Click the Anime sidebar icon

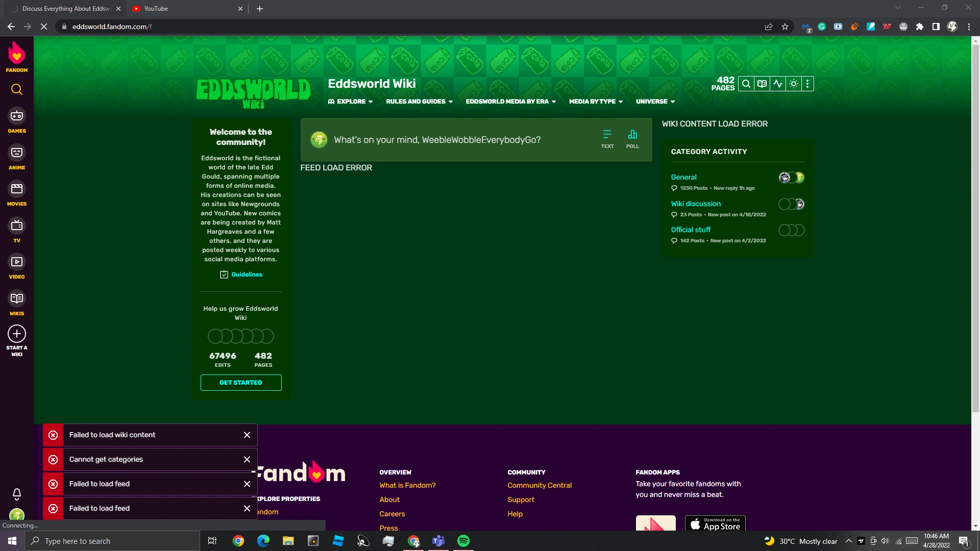tap(17, 153)
